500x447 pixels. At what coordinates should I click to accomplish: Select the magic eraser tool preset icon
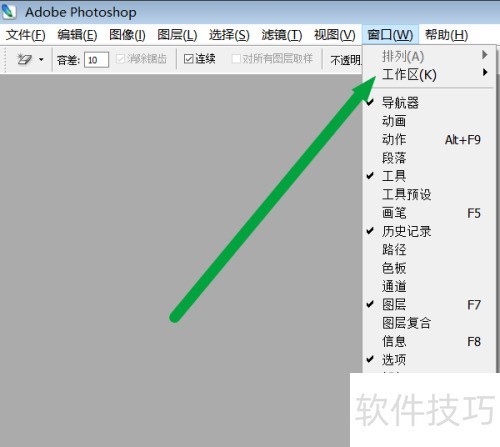24,59
